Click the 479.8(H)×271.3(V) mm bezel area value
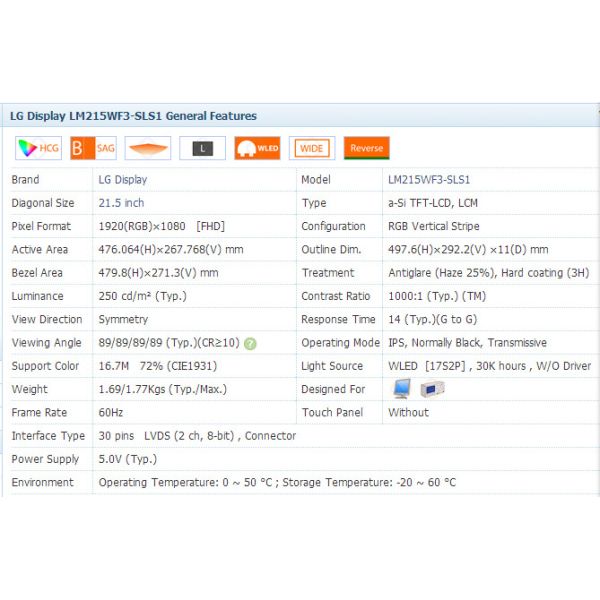The height and width of the screenshot is (600, 600). [x=158, y=273]
